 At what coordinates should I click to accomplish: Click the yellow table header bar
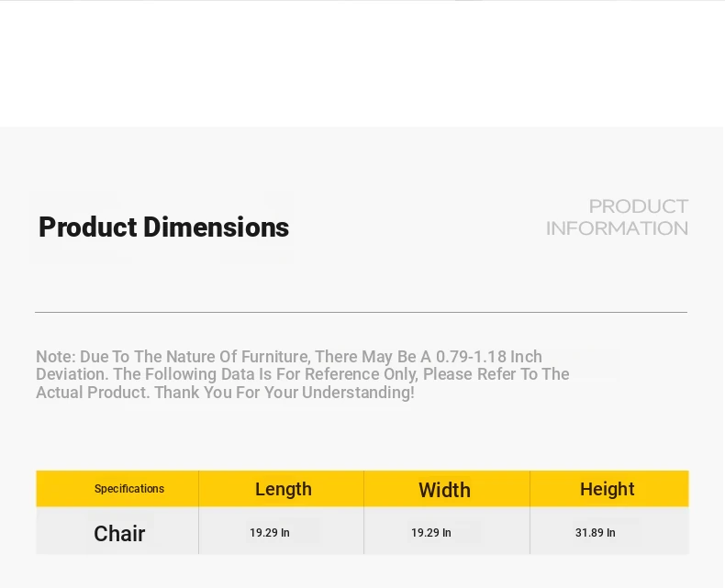pyautogui.click(x=362, y=489)
